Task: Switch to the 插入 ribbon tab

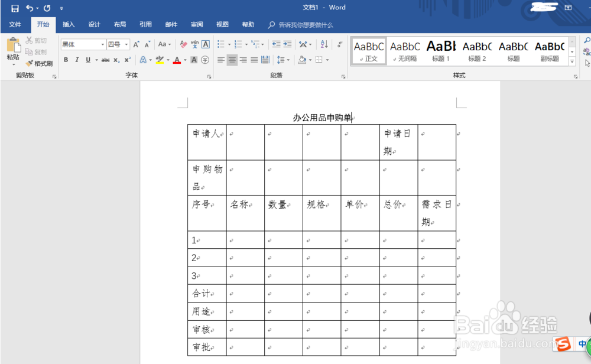Action: 69,24
